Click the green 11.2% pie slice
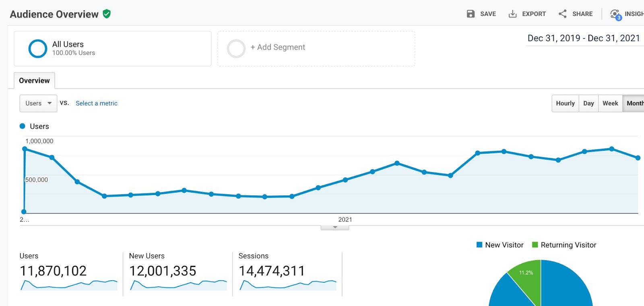 527,277
